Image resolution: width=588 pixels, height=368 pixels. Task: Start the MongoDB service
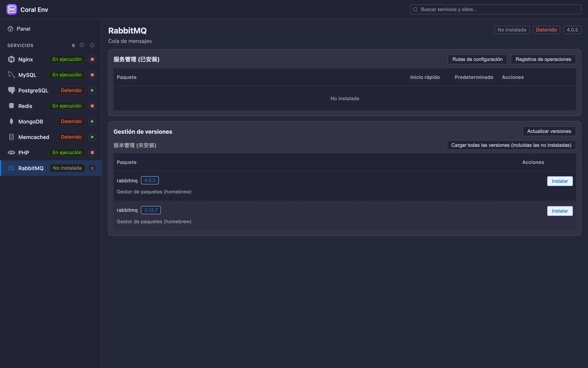pos(92,121)
